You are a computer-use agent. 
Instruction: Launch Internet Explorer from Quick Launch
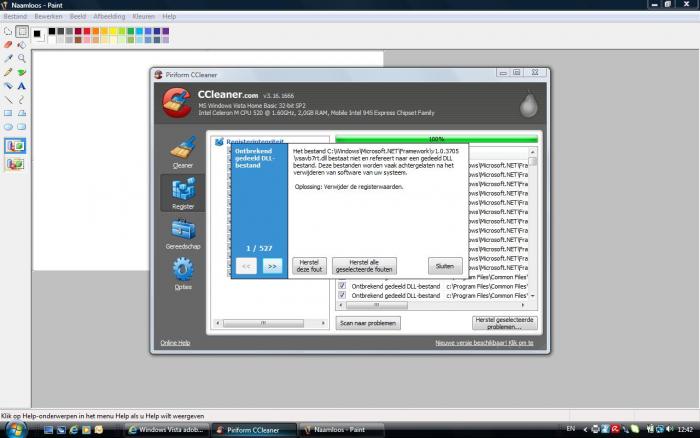tap(74, 430)
